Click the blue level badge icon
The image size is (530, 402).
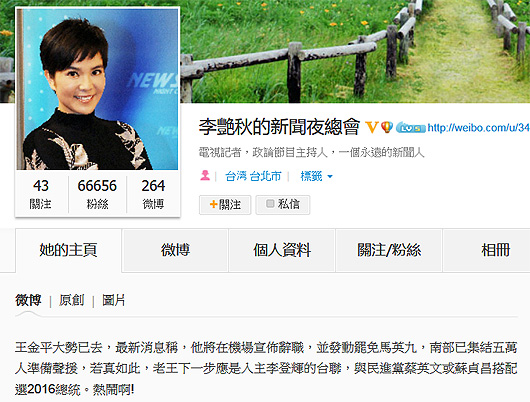411,128
